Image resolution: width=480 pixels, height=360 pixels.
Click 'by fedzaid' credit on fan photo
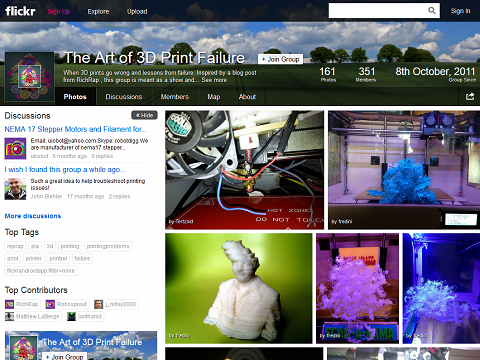[x=181, y=221]
